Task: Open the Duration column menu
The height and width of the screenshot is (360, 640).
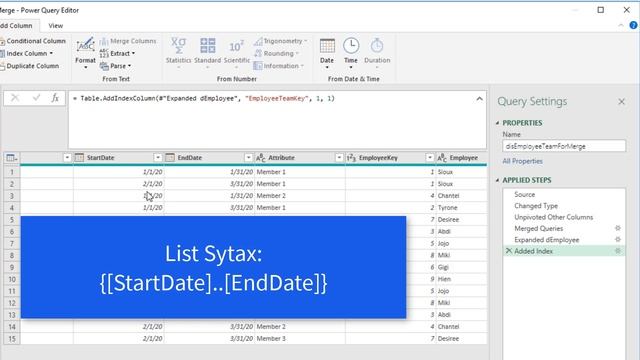Action: pos(377,53)
